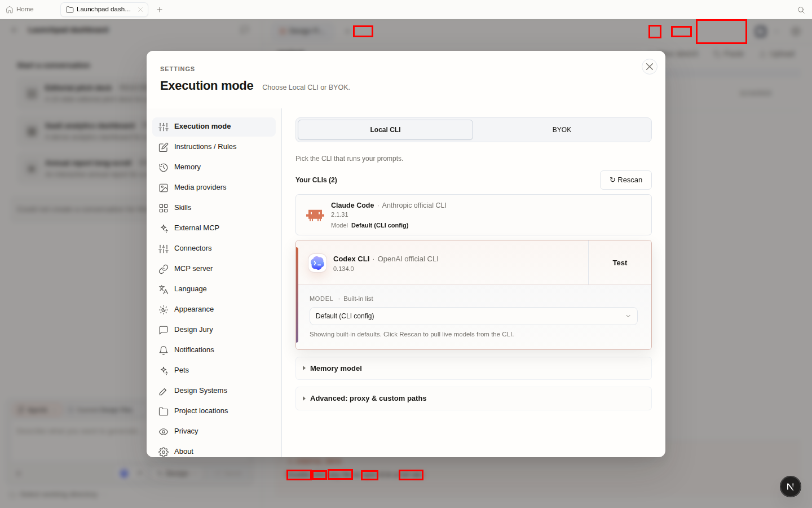This screenshot has height=508, width=812.
Task: Expand the Memory model section
Action: (x=474, y=369)
